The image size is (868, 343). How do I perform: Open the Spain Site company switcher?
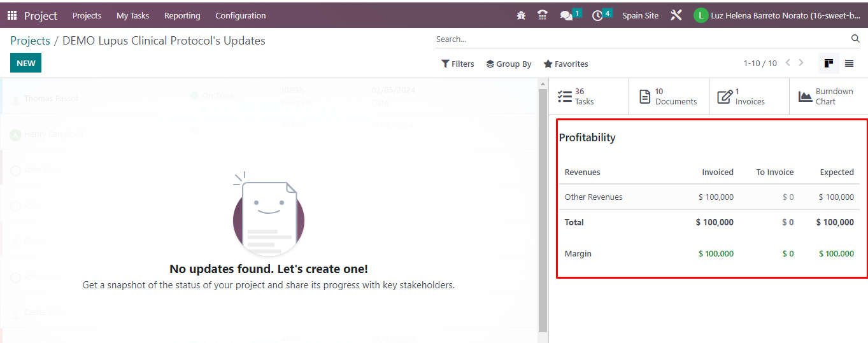click(640, 15)
